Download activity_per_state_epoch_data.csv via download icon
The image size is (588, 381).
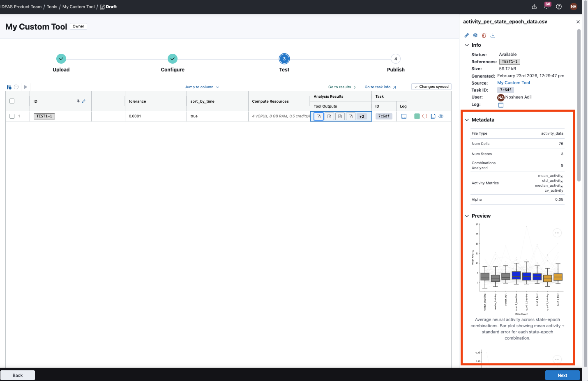pyautogui.click(x=493, y=35)
